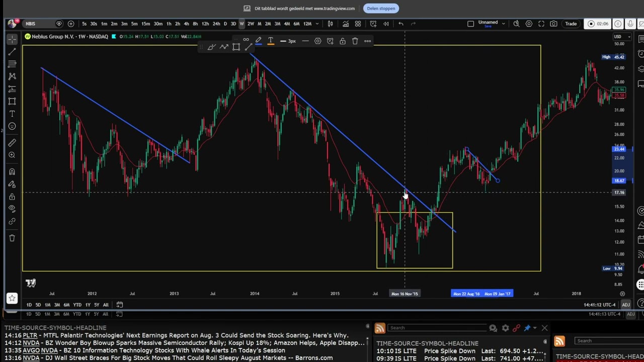Select the measure ruler tool

click(x=12, y=143)
